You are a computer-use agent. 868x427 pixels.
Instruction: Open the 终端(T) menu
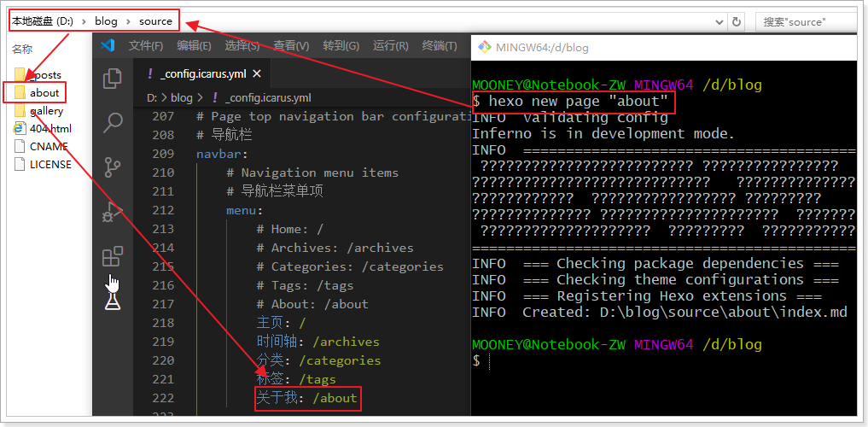440,46
